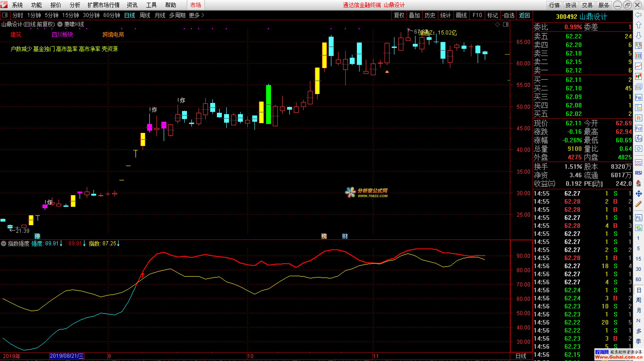644x361 pixels.
Task: Switch chart to 月线 period
Action: click(160, 15)
